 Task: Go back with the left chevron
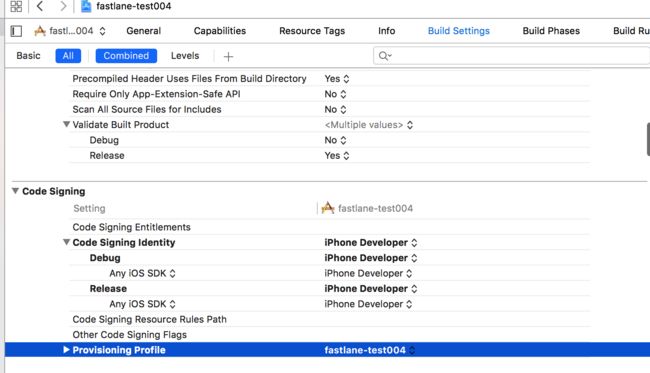click(40, 6)
